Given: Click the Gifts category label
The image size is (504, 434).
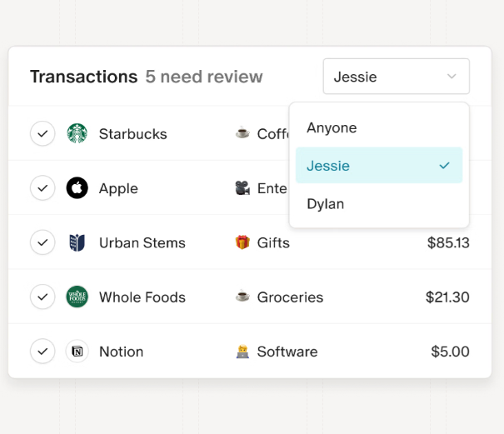Looking at the screenshot, I should (x=273, y=242).
